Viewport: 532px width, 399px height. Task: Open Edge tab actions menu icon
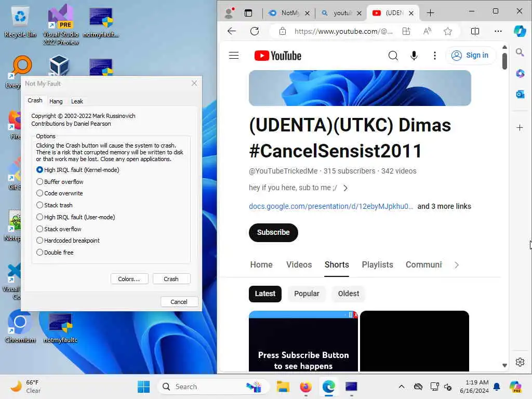click(248, 13)
